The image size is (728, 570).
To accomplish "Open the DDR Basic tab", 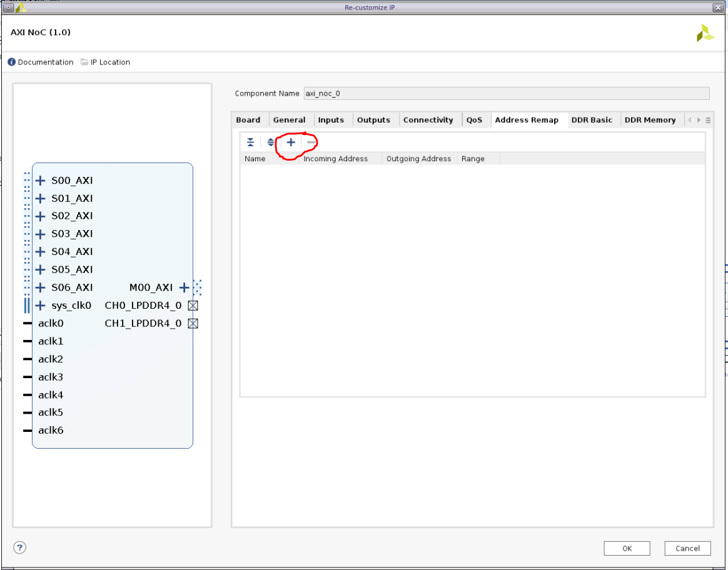I will pos(592,119).
